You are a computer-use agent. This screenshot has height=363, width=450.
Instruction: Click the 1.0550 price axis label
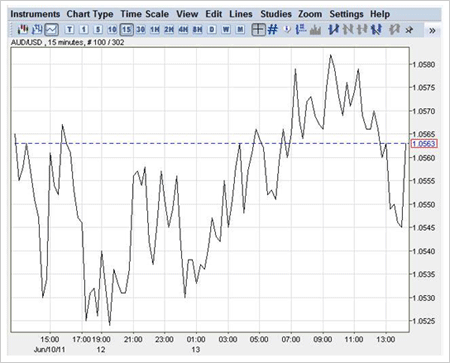coord(424,205)
